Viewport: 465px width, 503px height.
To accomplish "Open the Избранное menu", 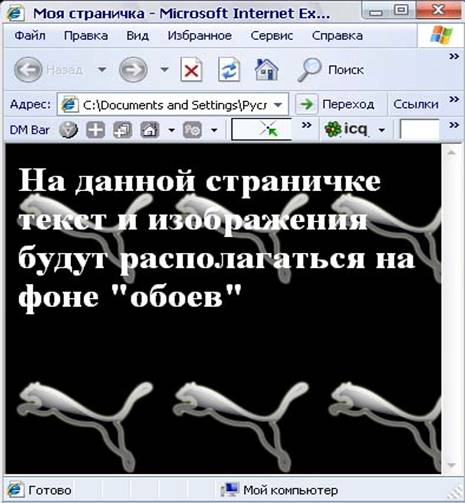I will click(200, 35).
